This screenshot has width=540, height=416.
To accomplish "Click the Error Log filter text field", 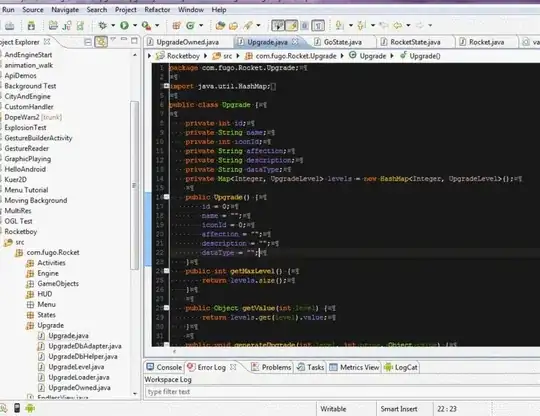I will [x=341, y=392].
